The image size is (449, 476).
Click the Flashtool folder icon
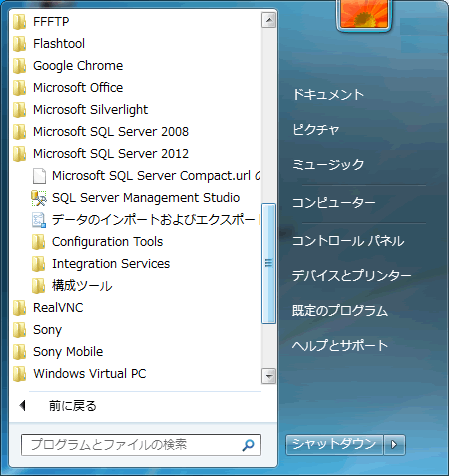pos(19,44)
